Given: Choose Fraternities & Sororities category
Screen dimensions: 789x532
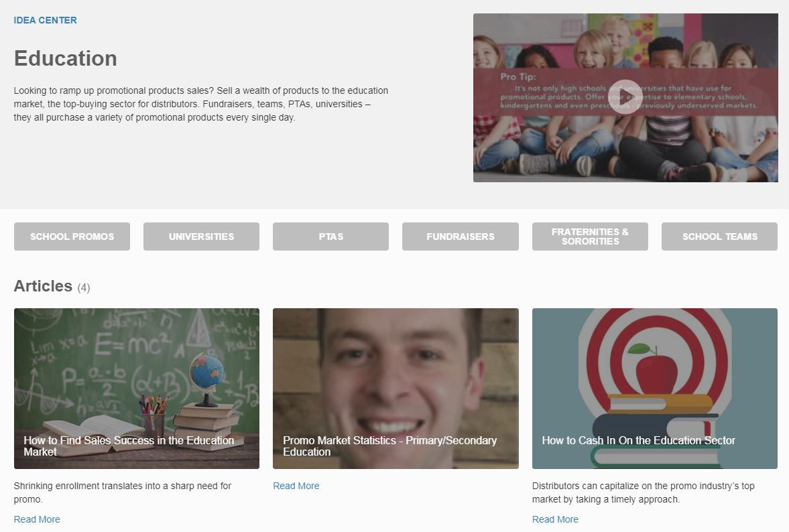Looking at the screenshot, I should 590,237.
